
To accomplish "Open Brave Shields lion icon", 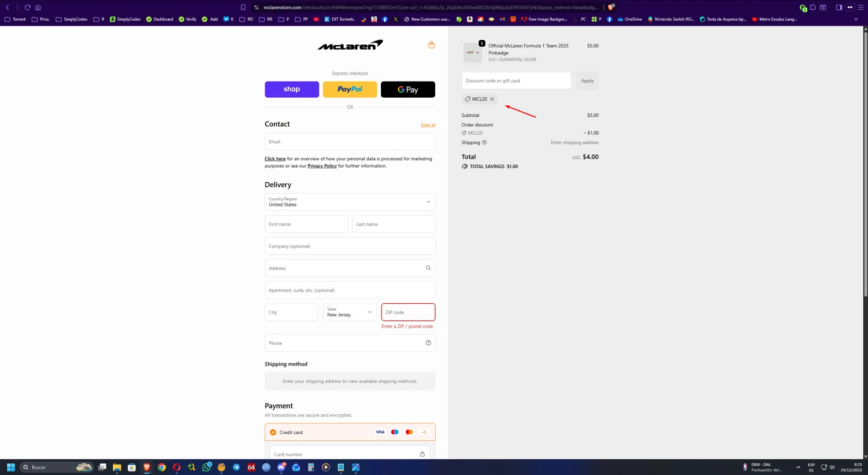I will pyautogui.click(x=611, y=8).
